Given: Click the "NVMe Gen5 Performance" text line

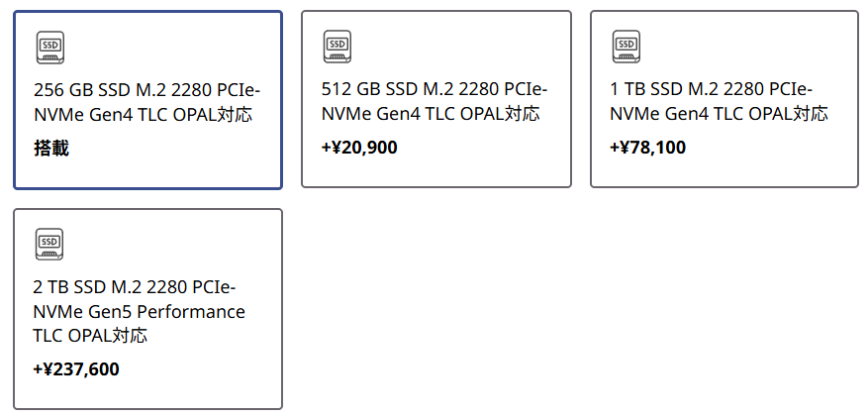Looking at the screenshot, I should click(140, 312).
